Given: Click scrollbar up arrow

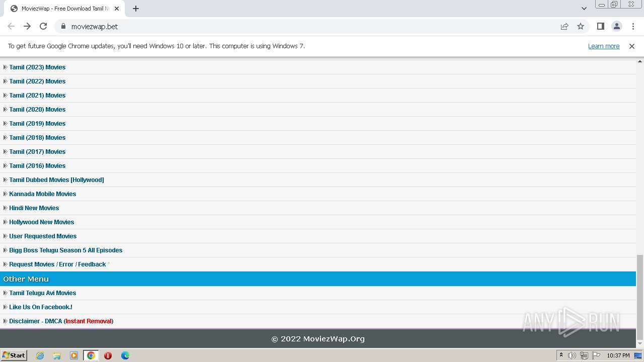Looking at the screenshot, I should tap(640, 61).
